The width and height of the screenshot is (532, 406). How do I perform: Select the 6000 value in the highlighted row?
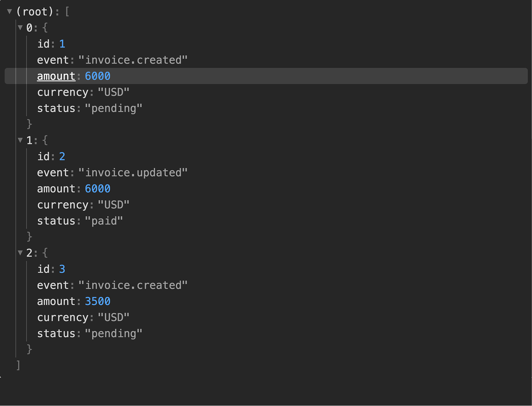(97, 76)
